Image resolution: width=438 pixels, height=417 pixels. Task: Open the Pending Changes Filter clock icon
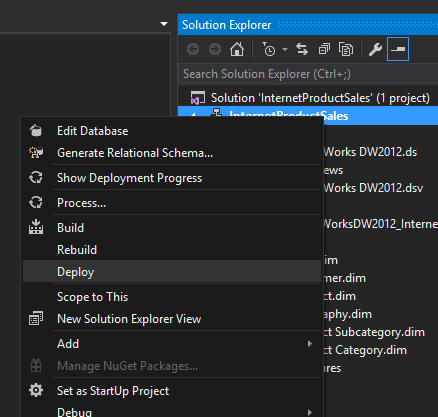[x=269, y=49]
